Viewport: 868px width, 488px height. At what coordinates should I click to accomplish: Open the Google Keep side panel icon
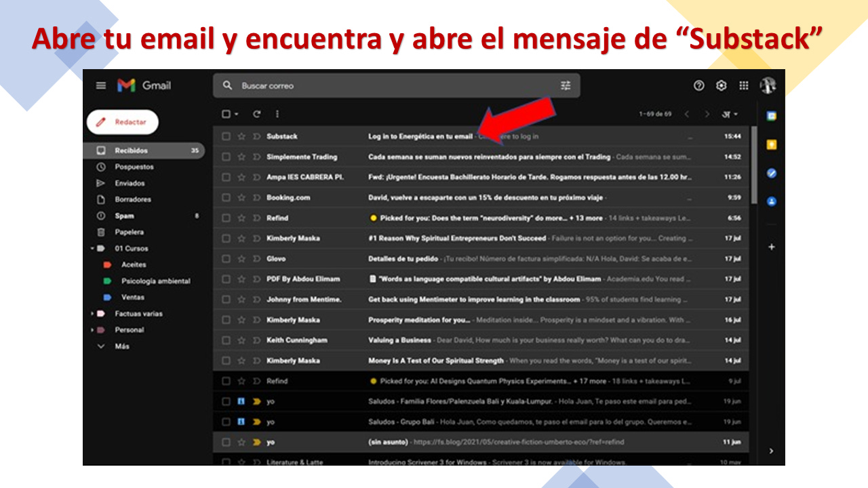coord(771,144)
